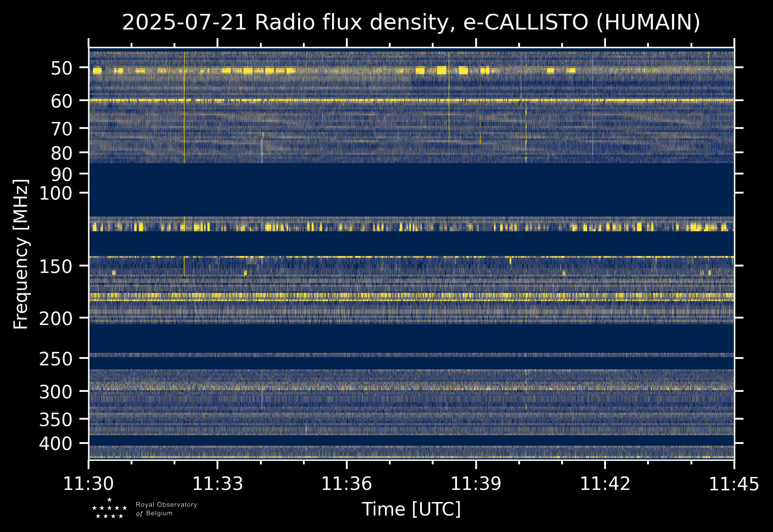Screen dimensions: 773x532
Task: Click the Royal Observatory of Belgium text
Action: (x=166, y=509)
